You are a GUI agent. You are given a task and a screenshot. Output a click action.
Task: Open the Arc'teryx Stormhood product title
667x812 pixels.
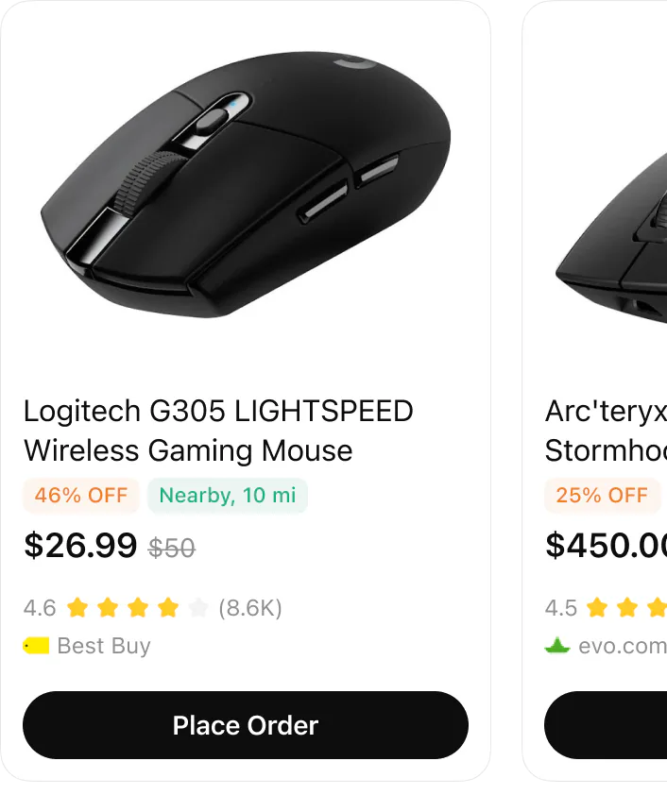(x=605, y=431)
